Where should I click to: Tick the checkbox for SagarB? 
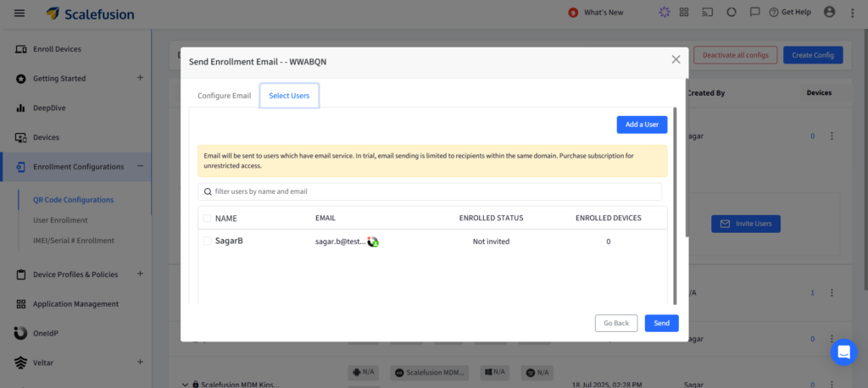click(207, 241)
